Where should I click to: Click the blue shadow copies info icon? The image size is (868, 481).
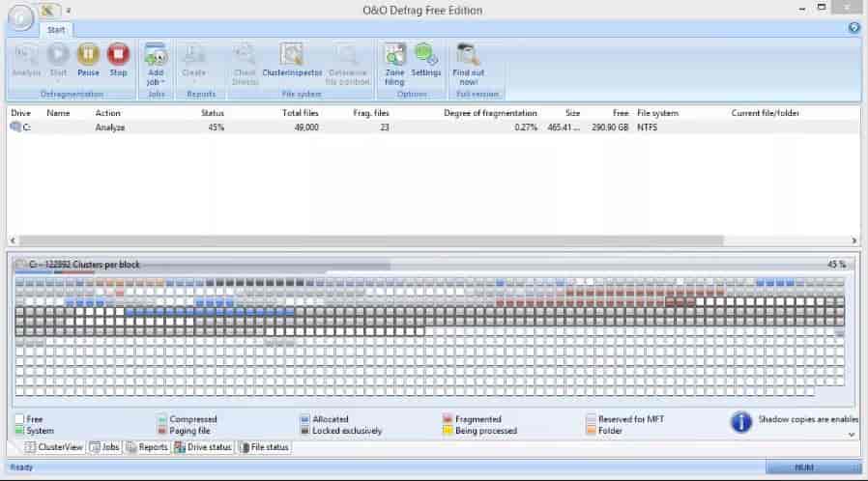pos(740,422)
